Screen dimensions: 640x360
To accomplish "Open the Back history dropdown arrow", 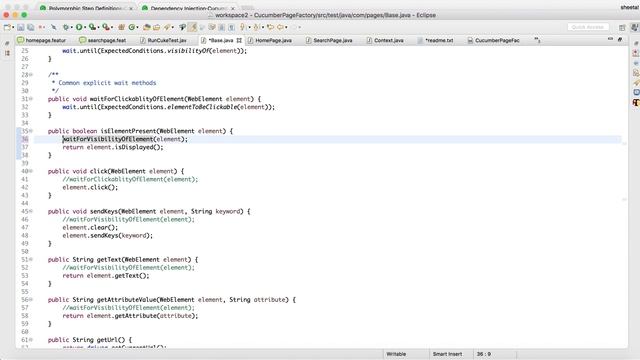I will coord(286,27).
